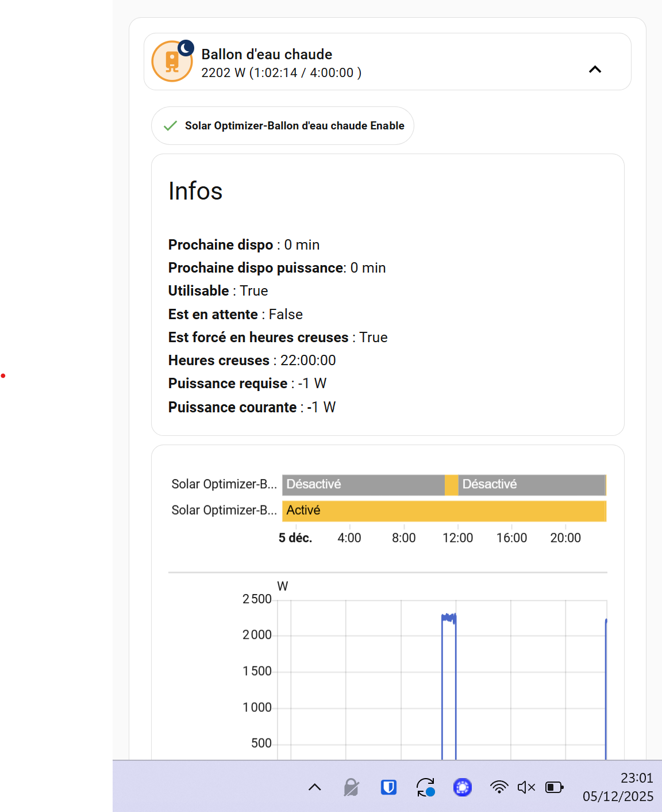Image resolution: width=662 pixels, height=812 pixels.
Task: Click the battery status icon
Action: [554, 787]
